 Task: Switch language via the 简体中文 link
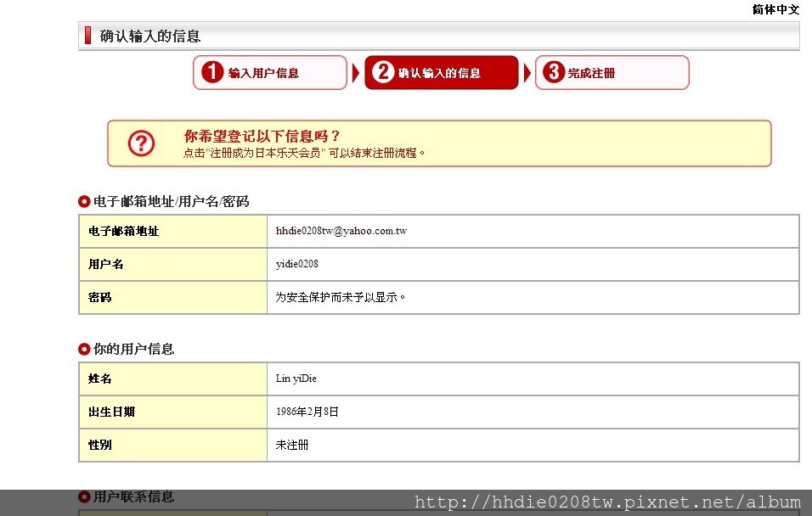tap(775, 9)
